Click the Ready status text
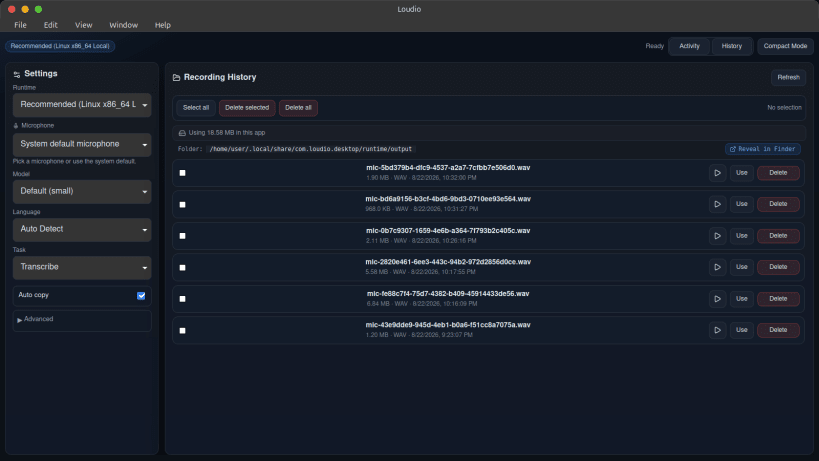 tap(654, 46)
